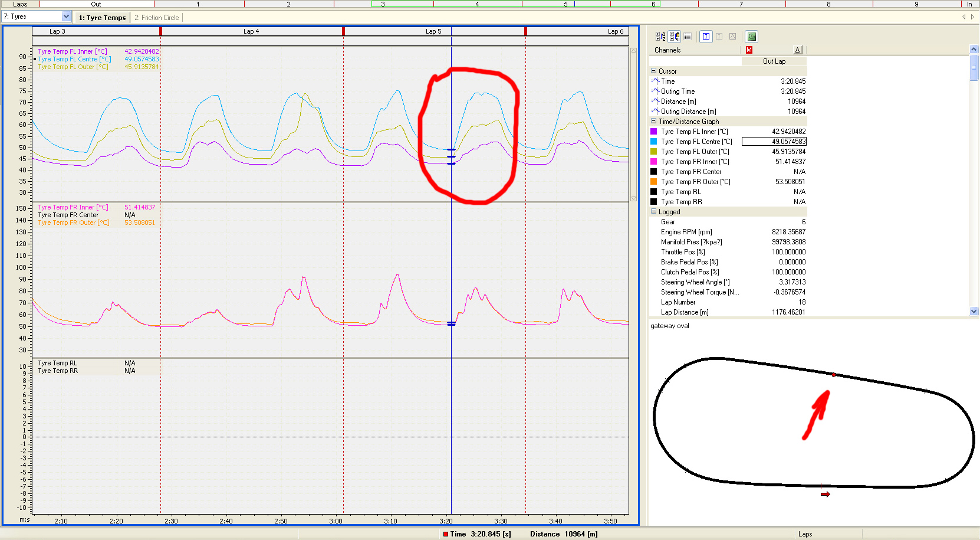
Task: Switch to the Friction Circle tab
Action: point(156,18)
